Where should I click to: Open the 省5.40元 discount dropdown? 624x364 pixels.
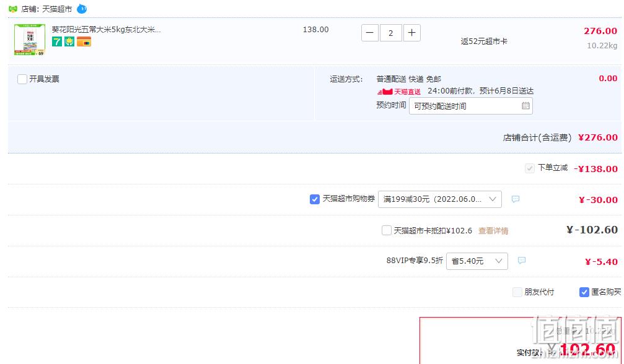(477, 261)
